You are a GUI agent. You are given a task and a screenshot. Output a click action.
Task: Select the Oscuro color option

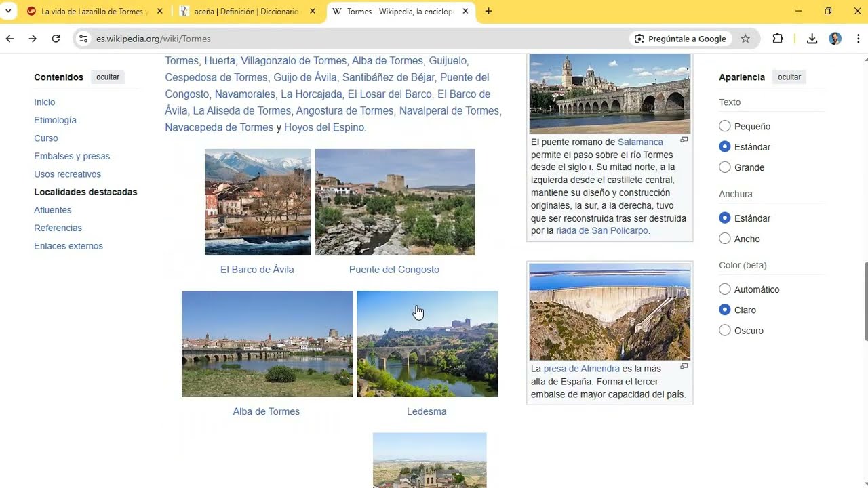725,331
